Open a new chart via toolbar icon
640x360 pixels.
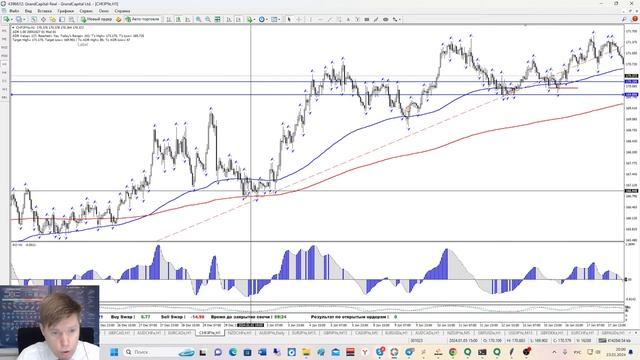(7, 19)
